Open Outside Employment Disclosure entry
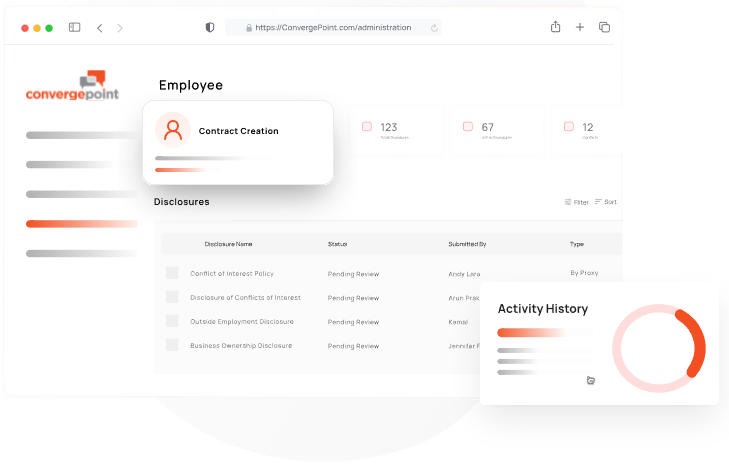The height and width of the screenshot is (469, 729). click(x=242, y=322)
